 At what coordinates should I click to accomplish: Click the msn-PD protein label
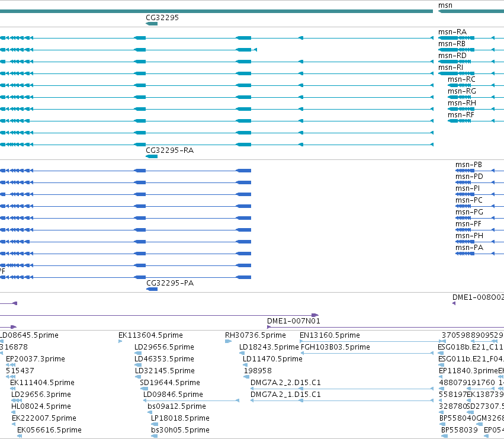click(x=469, y=177)
